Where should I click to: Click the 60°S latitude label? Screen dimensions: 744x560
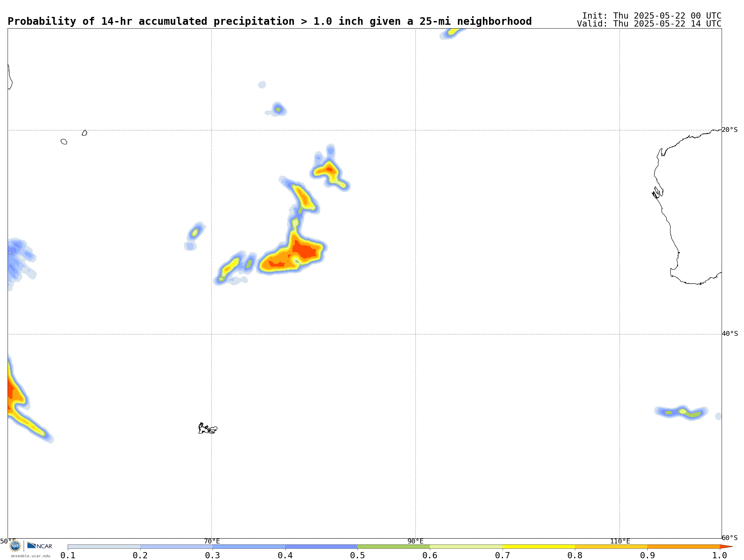[x=730, y=538]
